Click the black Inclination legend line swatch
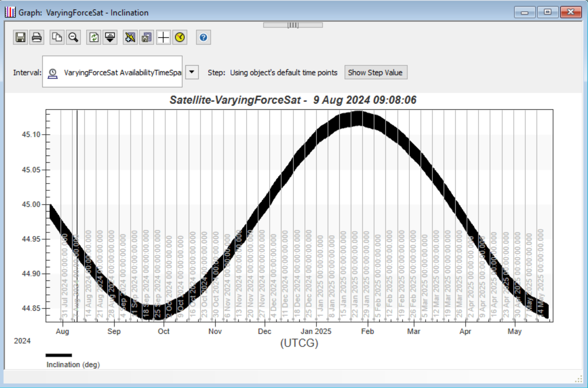 (x=59, y=355)
